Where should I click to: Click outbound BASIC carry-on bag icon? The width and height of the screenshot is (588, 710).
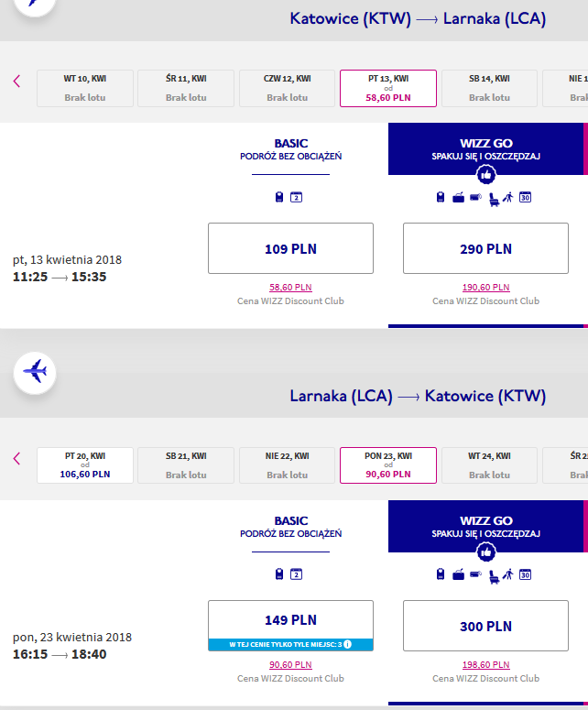pyautogui.click(x=279, y=197)
